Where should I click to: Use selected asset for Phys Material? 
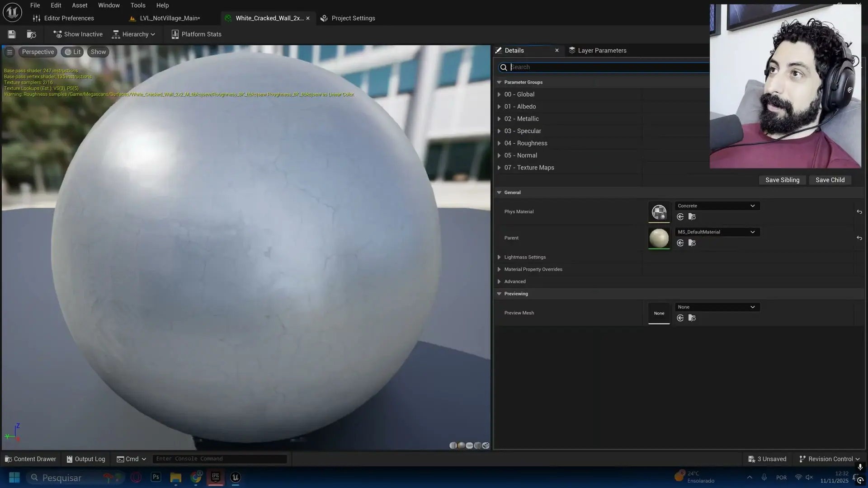(680, 217)
